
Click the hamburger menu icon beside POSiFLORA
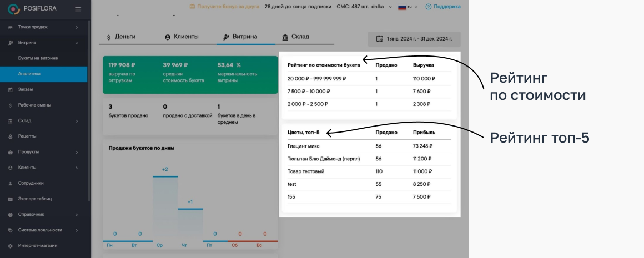tap(78, 9)
